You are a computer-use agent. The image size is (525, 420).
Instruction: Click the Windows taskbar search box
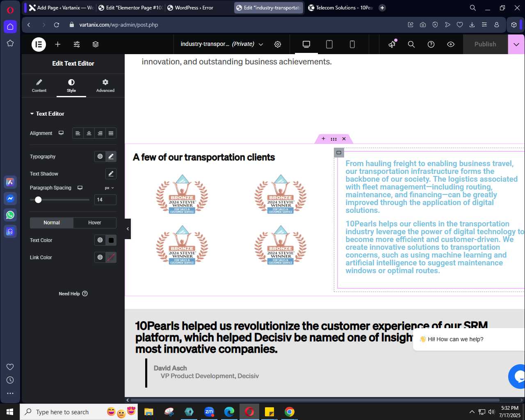pos(79,412)
